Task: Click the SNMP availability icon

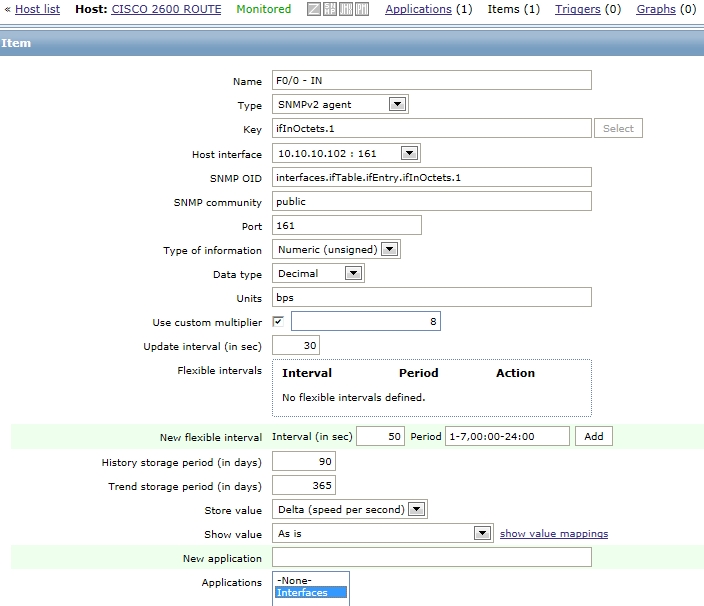Action: tap(330, 9)
